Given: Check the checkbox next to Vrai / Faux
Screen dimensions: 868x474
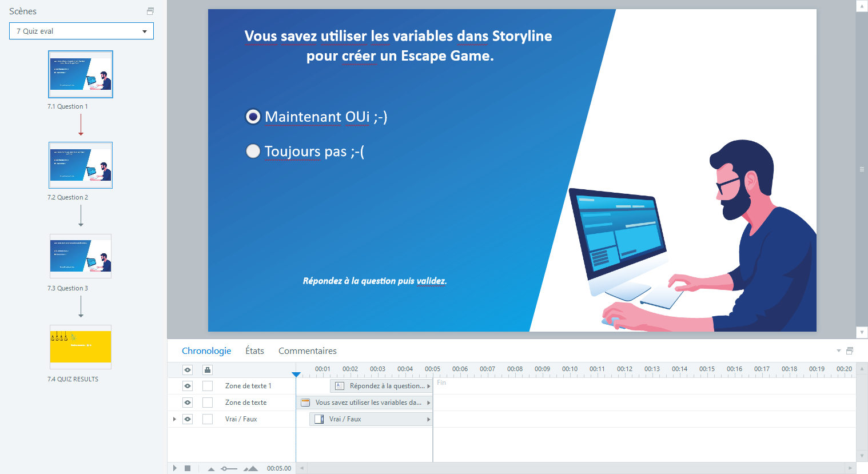Looking at the screenshot, I should tap(207, 419).
